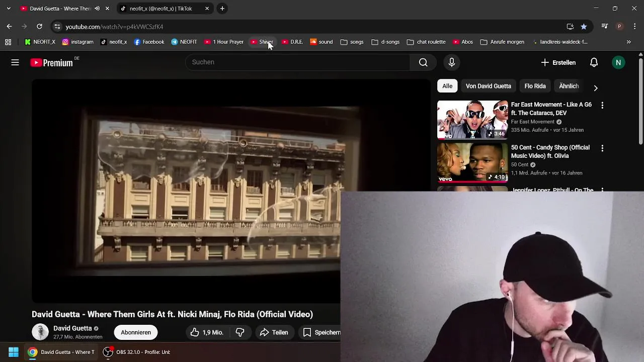The image size is (644, 362).
Task: Click the Like A G6 video thumbnail
Action: 472,120
